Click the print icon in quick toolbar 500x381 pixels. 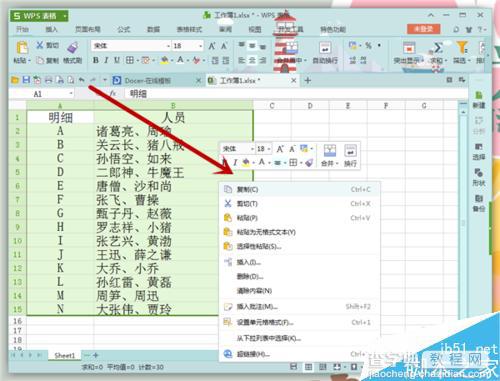tap(48, 80)
